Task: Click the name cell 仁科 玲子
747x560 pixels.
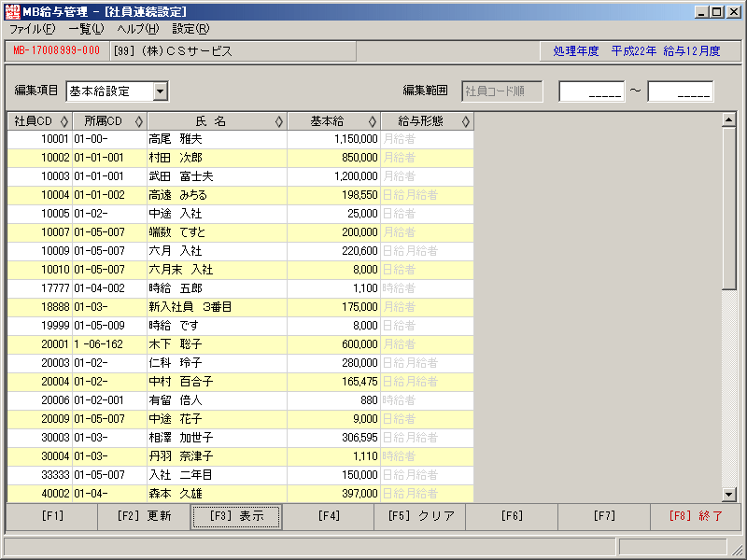Action: point(218,363)
